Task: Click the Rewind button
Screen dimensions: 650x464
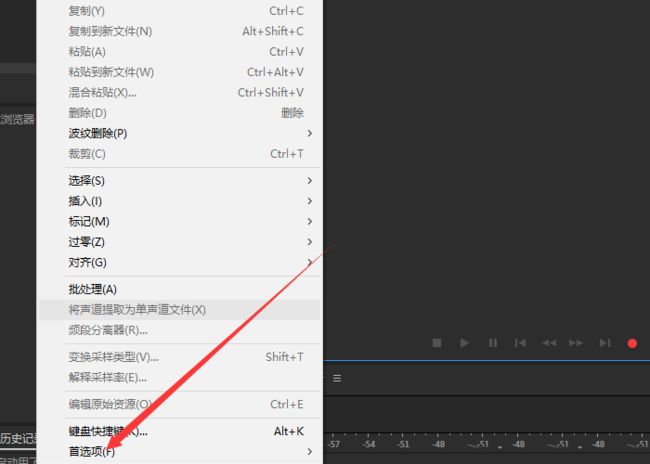Action: pyautogui.click(x=549, y=343)
